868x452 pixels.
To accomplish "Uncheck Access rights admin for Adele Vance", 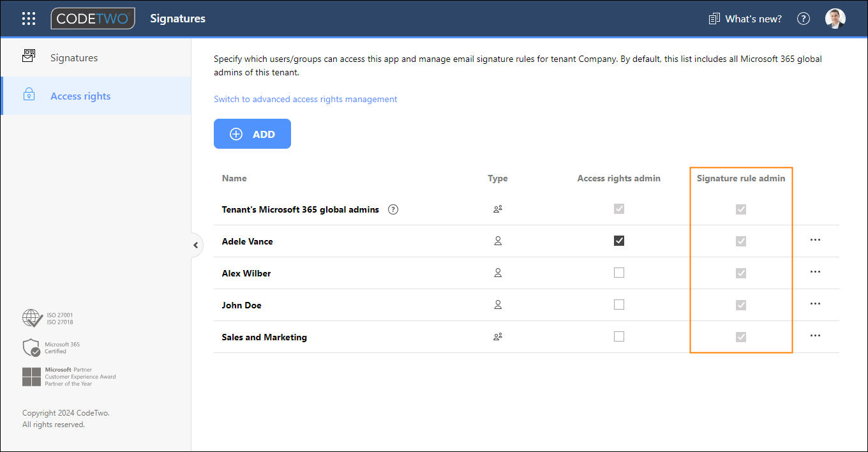I will 618,241.
